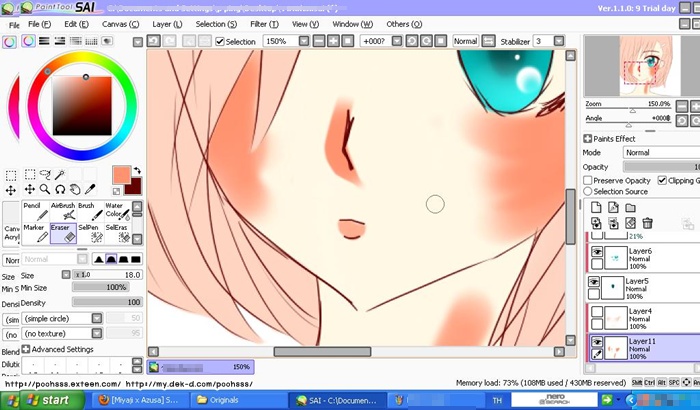Click the flip view horizontal button beside Normal
Viewport: 700px width, 410px height.
pos(488,41)
